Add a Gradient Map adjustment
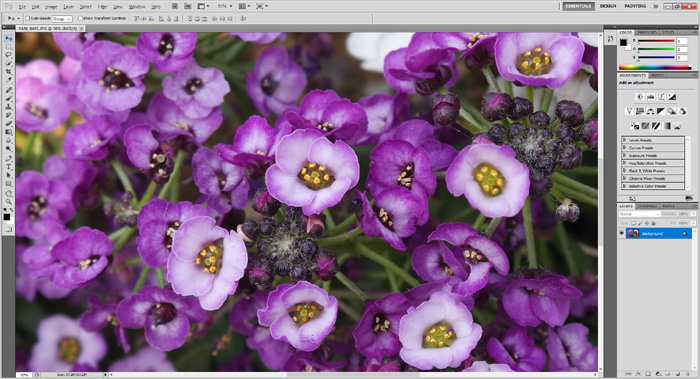The height and width of the screenshot is (379, 700). tap(667, 126)
